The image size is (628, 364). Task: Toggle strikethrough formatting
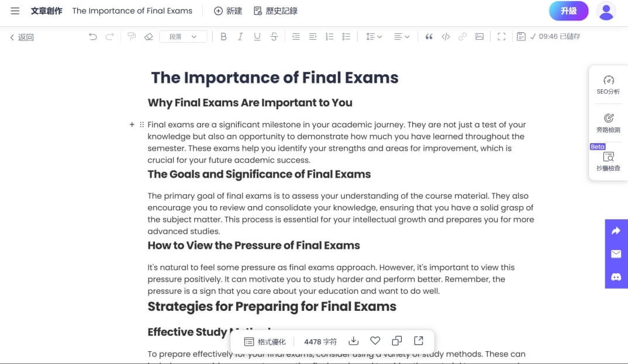click(x=274, y=37)
